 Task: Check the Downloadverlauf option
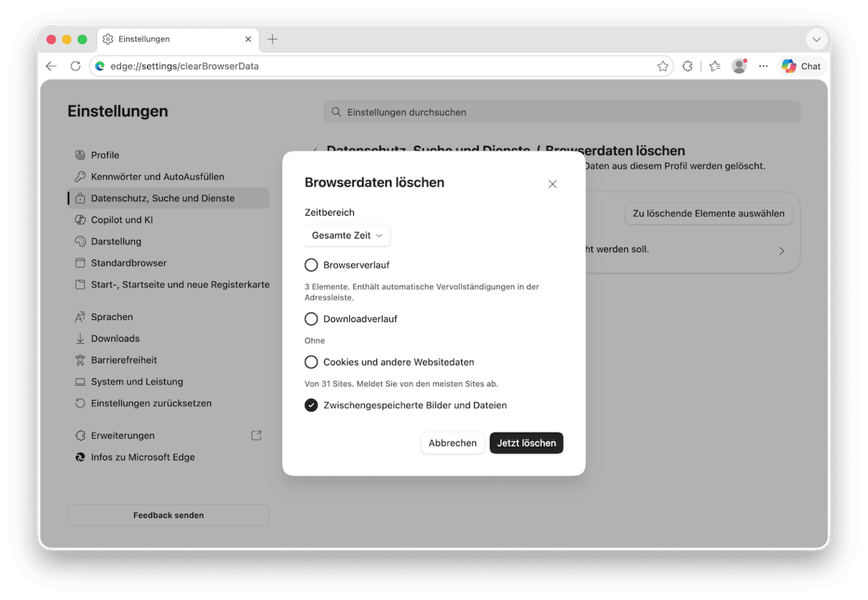click(311, 319)
